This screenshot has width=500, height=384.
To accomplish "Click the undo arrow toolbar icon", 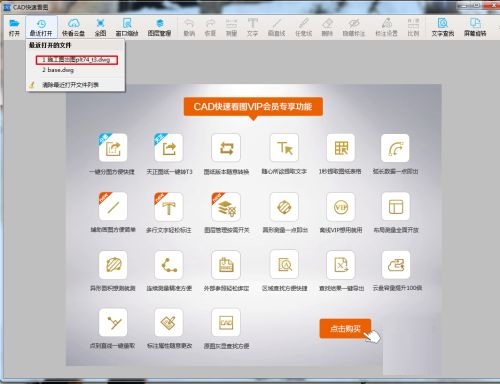I will 189,23.
